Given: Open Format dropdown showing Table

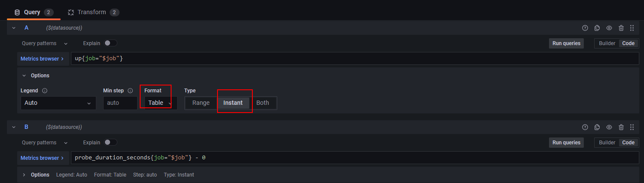Looking at the screenshot, I should point(160,103).
